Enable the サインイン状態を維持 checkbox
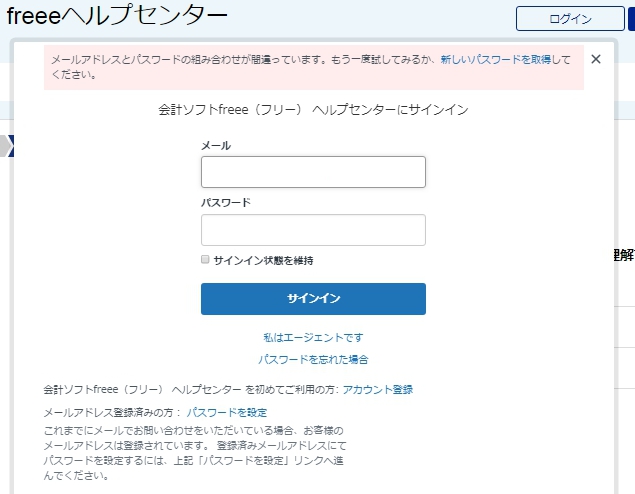Image resolution: width=635 pixels, height=494 pixels. (x=205, y=259)
